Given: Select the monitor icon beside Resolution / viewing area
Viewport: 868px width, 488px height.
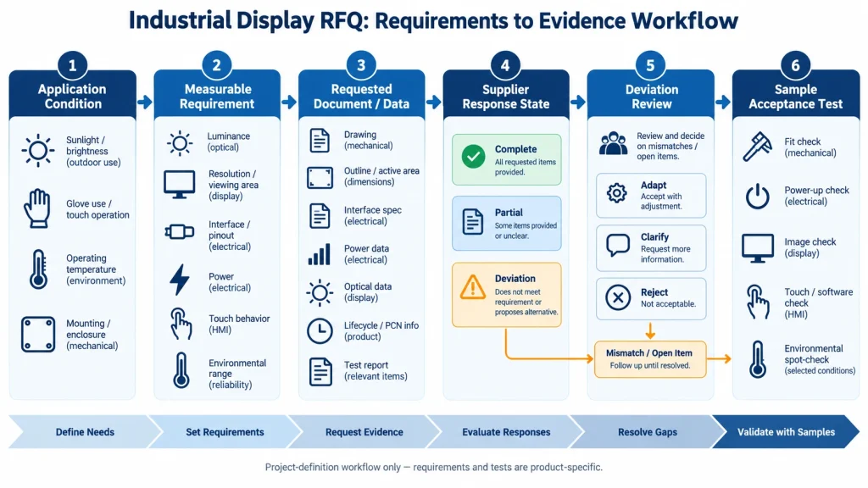Looking at the screenshot, I should tap(180, 184).
